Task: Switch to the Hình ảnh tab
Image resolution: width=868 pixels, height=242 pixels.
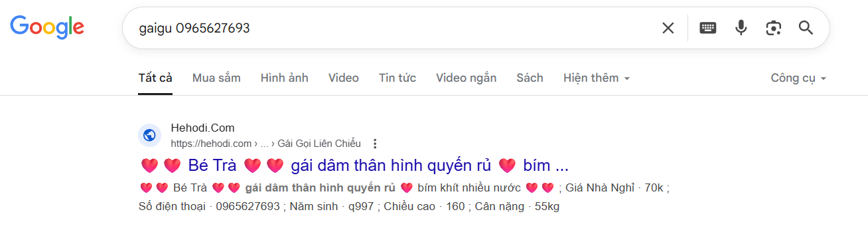Action: [284, 78]
